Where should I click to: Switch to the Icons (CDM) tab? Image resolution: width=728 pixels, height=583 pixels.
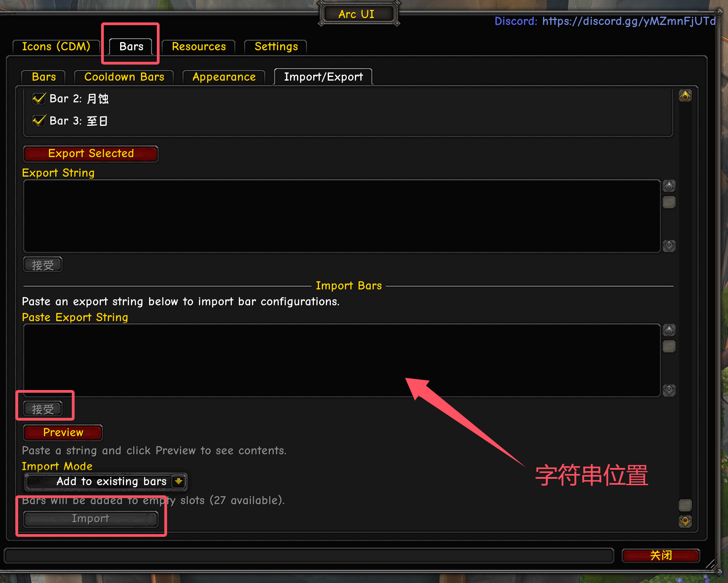coord(56,47)
